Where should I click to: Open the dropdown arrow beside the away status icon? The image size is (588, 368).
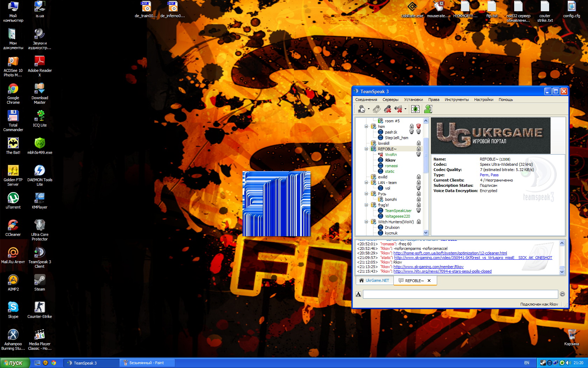[x=369, y=109]
